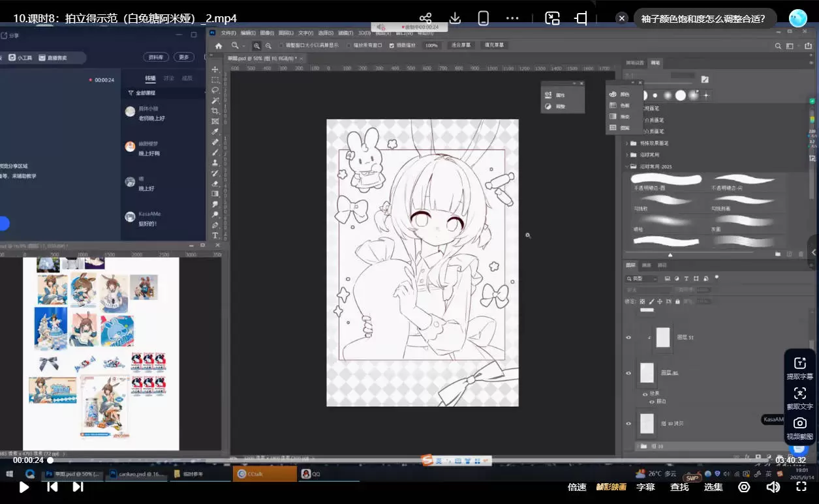Click the Home icon in options bar

[x=219, y=46]
